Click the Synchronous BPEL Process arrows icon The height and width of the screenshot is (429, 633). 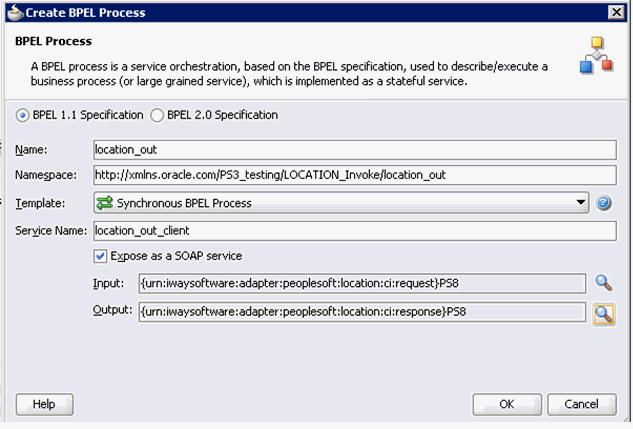click(105, 203)
